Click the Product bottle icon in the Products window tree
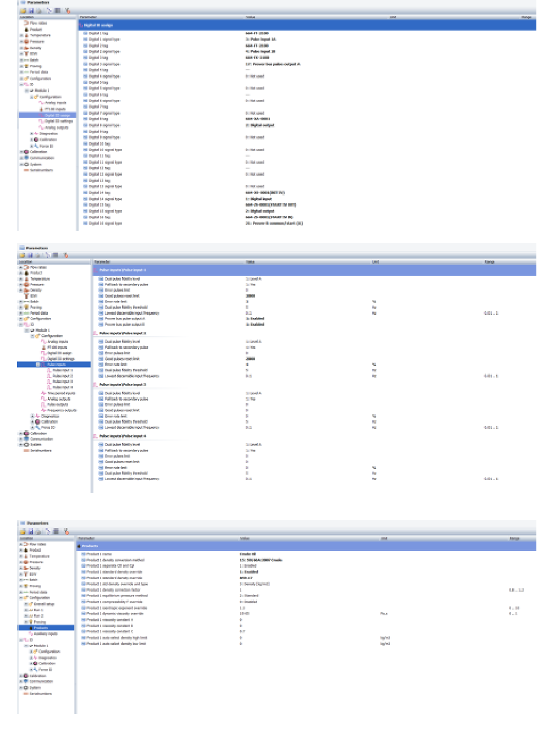 (26, 550)
